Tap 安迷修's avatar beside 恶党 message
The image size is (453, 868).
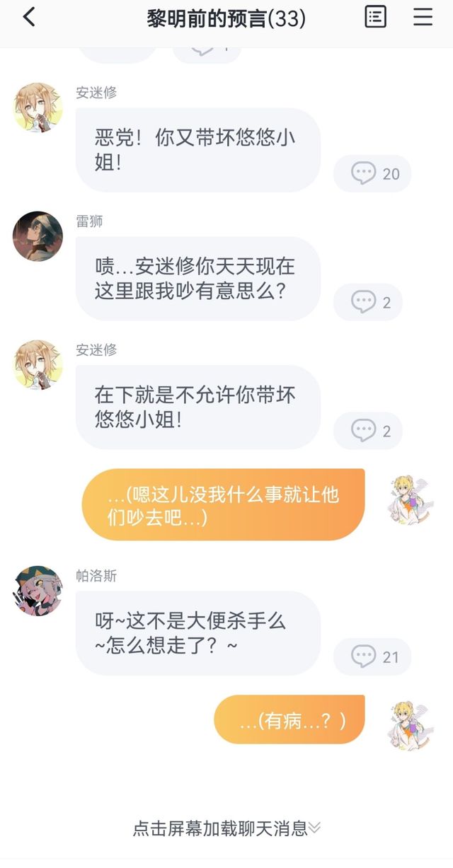coord(38,108)
